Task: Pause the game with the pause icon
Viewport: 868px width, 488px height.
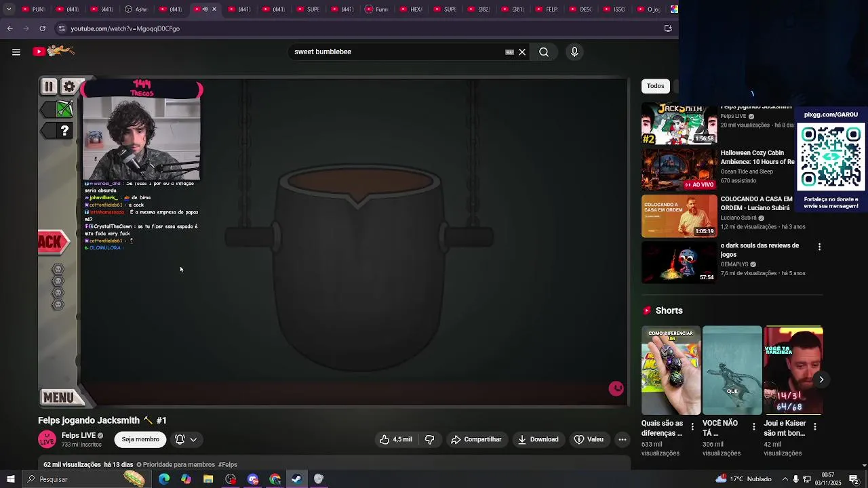Action: click(x=49, y=86)
